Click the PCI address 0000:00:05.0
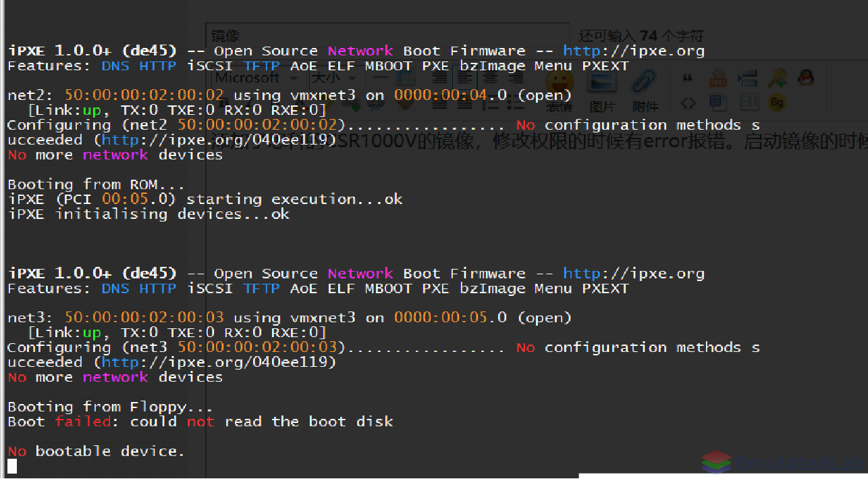This screenshot has width=868, height=479. coord(450,318)
